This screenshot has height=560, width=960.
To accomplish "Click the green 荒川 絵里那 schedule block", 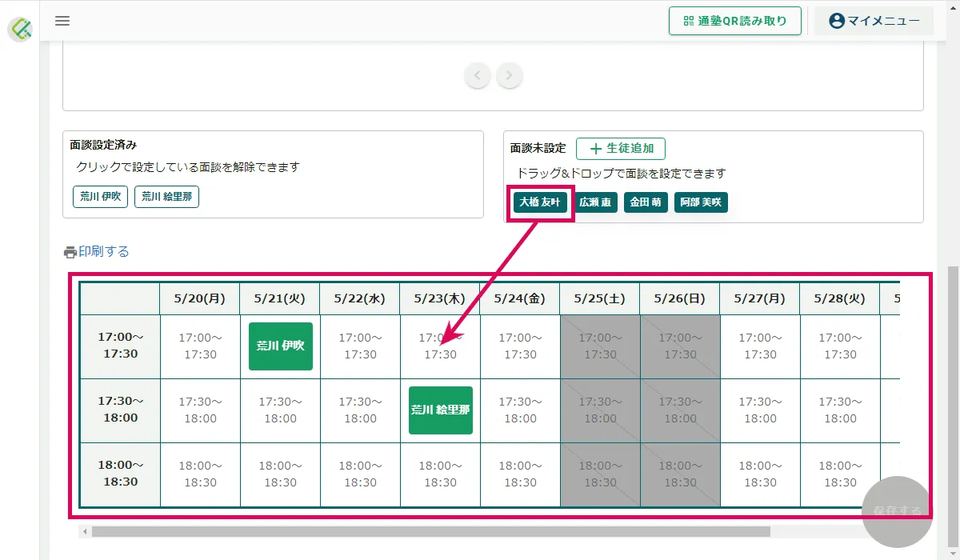I will (x=440, y=410).
